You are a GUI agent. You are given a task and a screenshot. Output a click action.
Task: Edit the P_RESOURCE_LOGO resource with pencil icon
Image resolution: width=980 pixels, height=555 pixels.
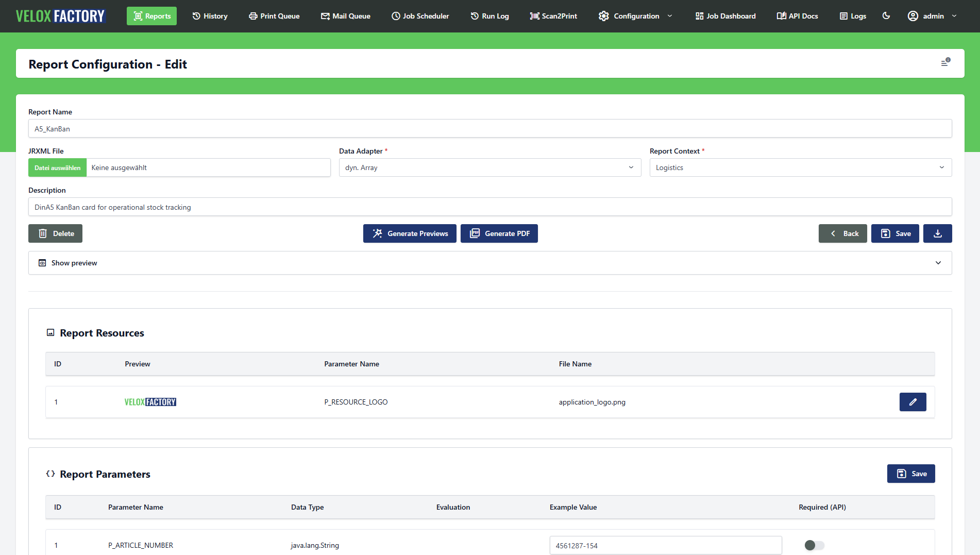[x=913, y=402]
